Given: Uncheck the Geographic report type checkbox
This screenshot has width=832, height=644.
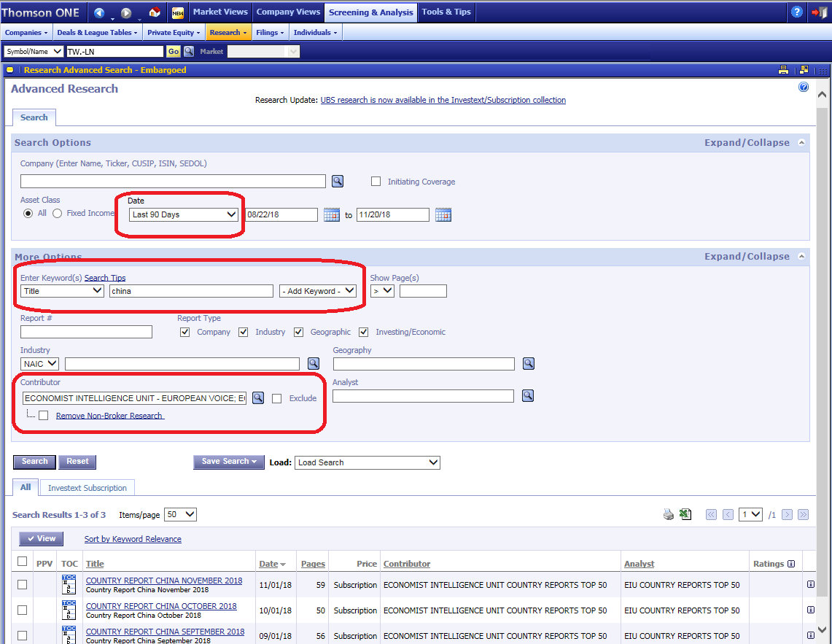Looking at the screenshot, I should coord(298,332).
